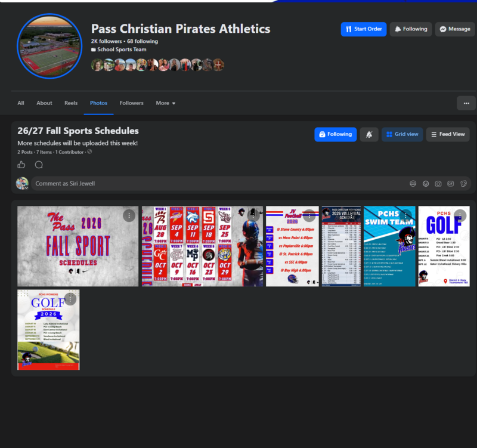477x448 pixels.
Task: Click the last follower avatar in row
Action: 218,65
